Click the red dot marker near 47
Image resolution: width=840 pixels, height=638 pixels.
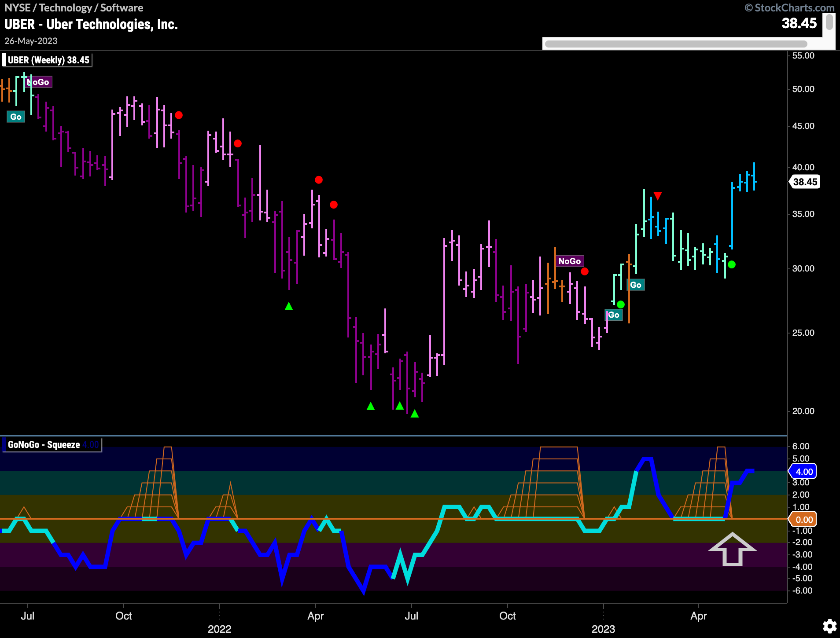click(179, 115)
